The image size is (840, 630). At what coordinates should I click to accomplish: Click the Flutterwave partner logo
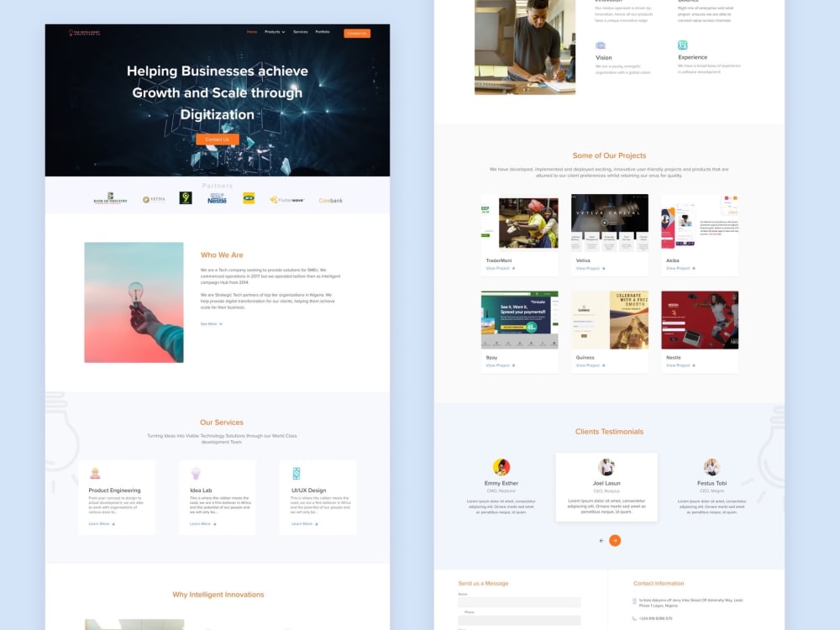(287, 200)
